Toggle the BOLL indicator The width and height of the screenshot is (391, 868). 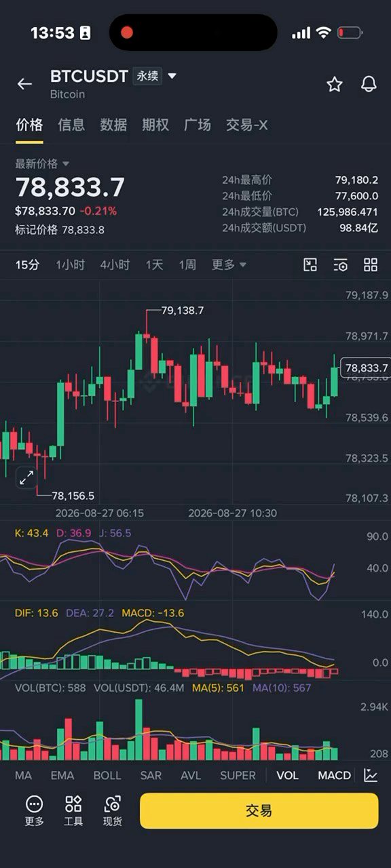tap(107, 775)
